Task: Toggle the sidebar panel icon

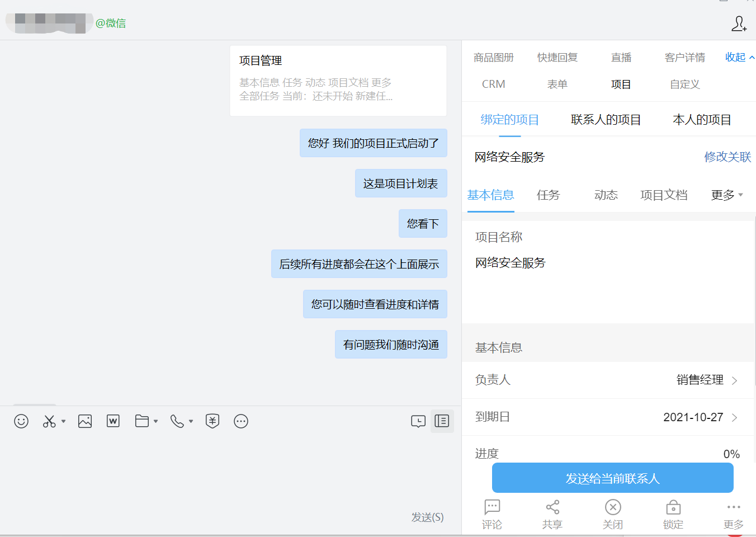Action: [442, 421]
